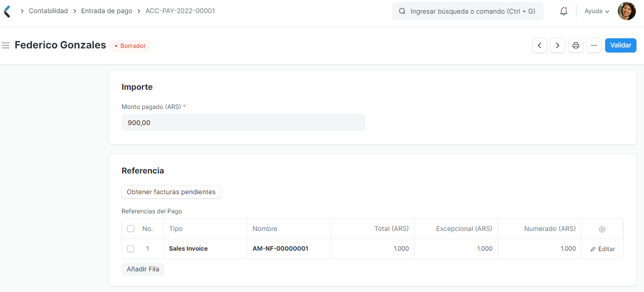Viewport: 644px width, 292px height.
Task: Click Total (ARS) column header
Action: coord(372,228)
